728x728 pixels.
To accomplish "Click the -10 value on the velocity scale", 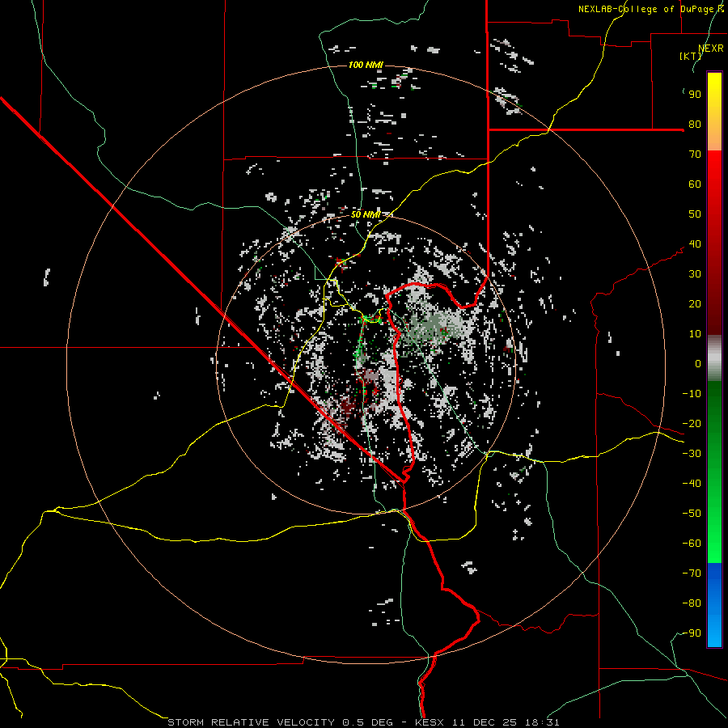I will (692, 394).
